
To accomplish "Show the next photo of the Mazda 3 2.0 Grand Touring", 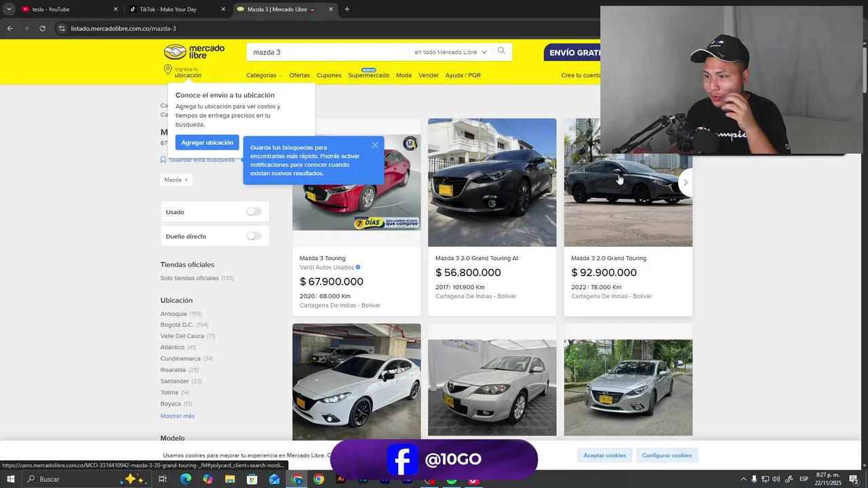I will click(685, 182).
